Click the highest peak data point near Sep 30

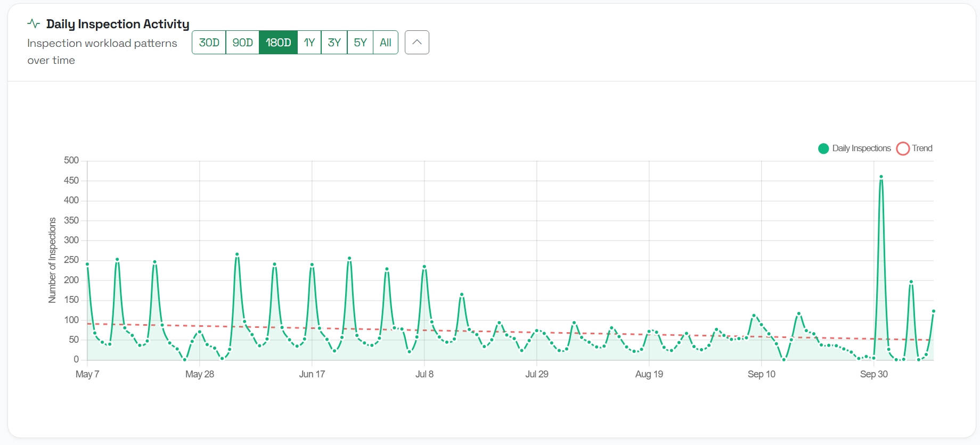(x=881, y=177)
